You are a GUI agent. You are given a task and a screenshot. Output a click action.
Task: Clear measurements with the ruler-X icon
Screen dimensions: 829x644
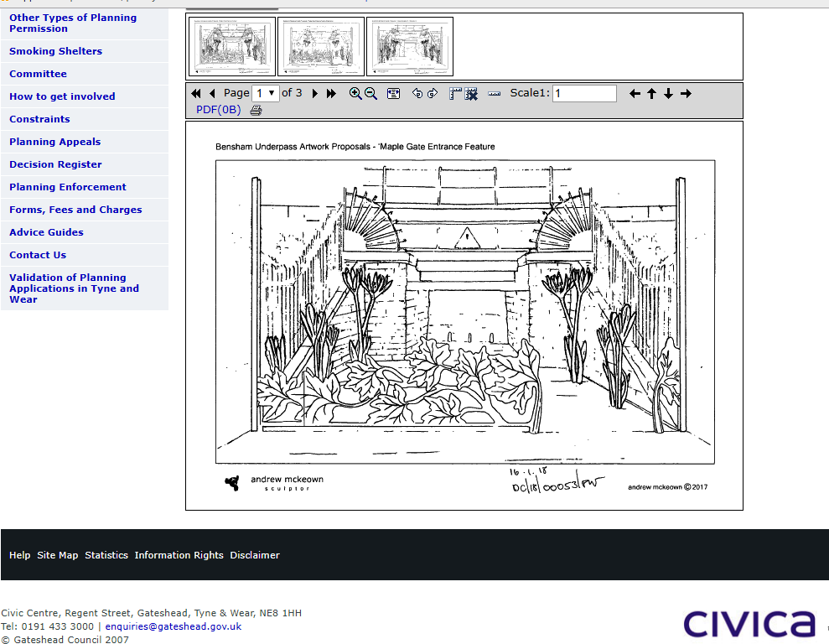pyautogui.click(x=471, y=94)
